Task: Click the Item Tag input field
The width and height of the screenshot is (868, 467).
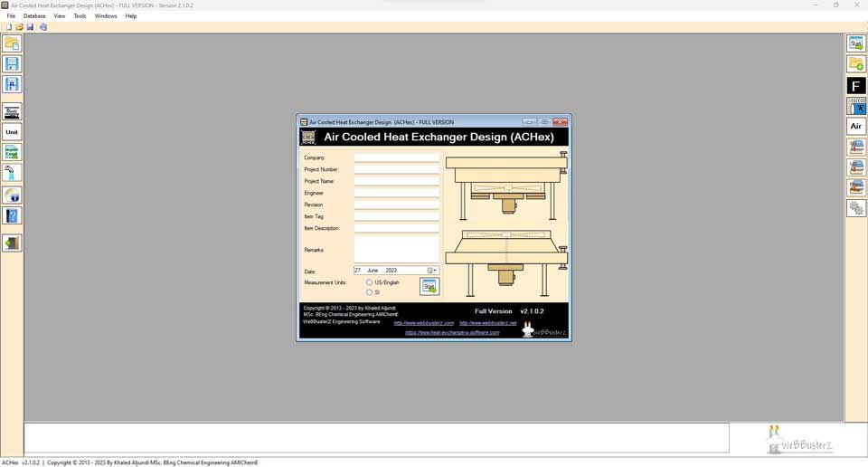Action: click(x=396, y=216)
